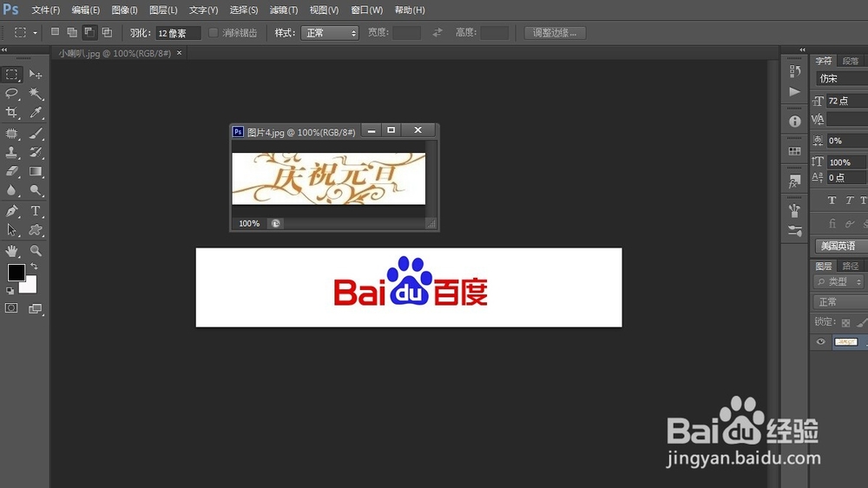Select the Dodge tool

36,190
